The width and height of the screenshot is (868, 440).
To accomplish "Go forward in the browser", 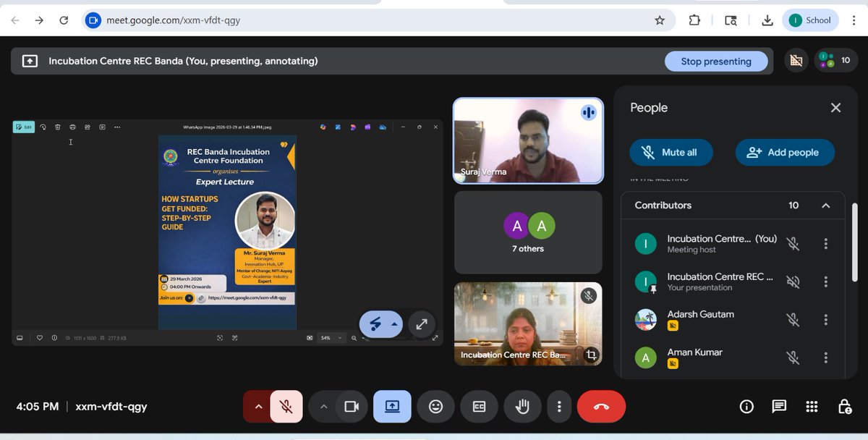I will point(40,20).
